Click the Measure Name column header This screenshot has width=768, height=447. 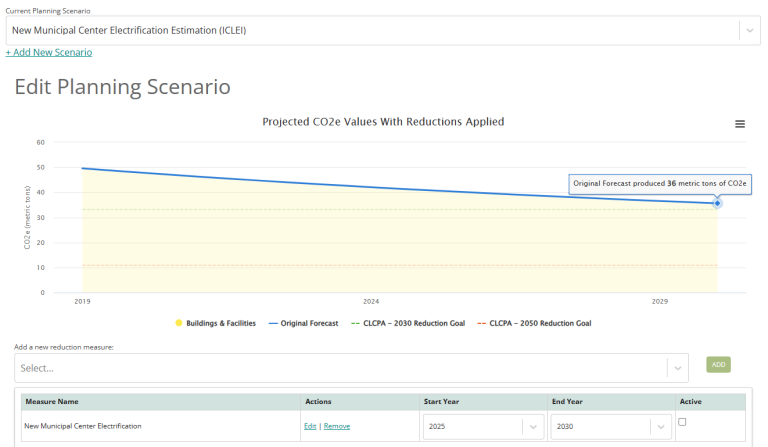point(50,401)
